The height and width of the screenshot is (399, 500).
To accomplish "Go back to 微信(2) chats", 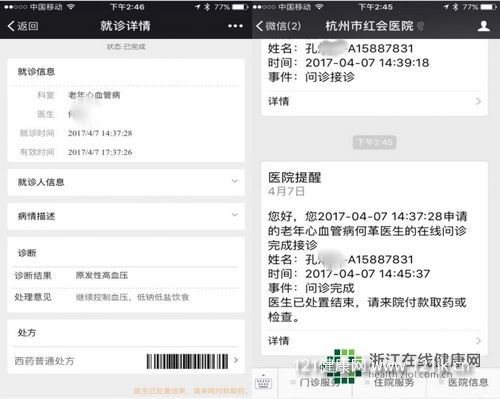I will (278, 26).
